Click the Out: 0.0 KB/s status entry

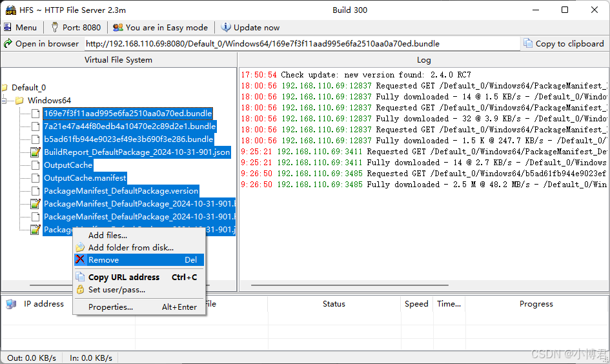click(x=32, y=358)
